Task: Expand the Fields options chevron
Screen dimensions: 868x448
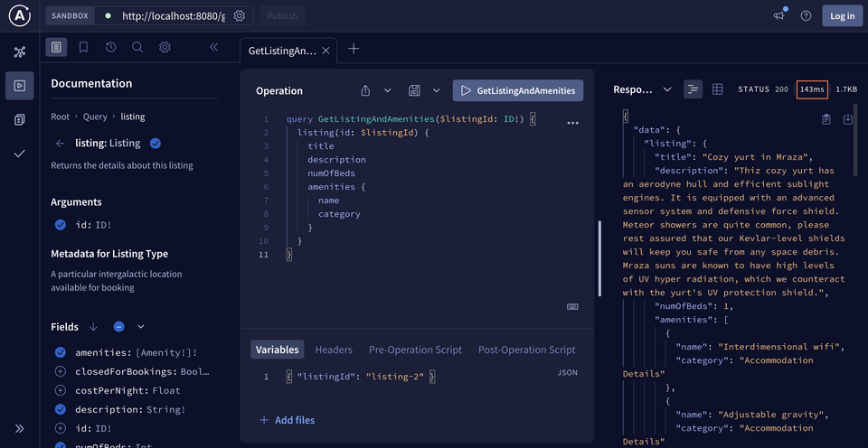Action: (x=141, y=326)
